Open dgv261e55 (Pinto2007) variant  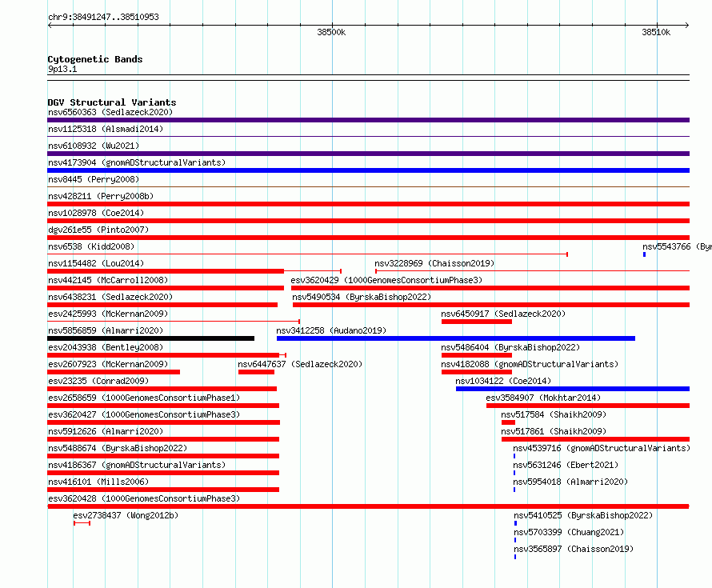click(98, 230)
